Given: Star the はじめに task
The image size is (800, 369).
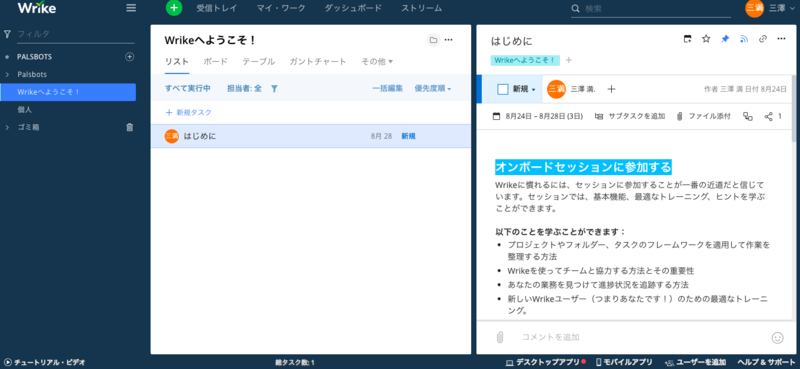Looking at the screenshot, I should point(706,39).
